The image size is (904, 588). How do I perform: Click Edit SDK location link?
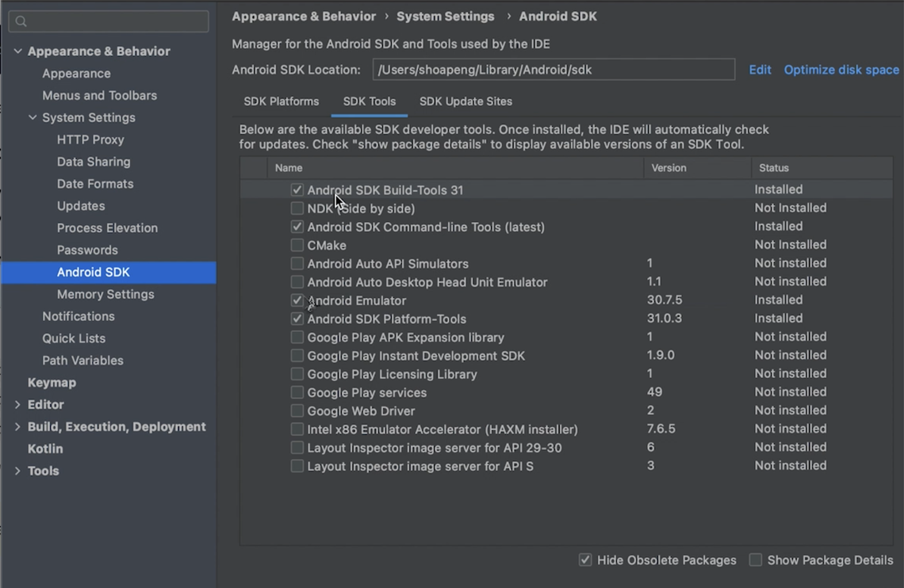click(x=760, y=70)
